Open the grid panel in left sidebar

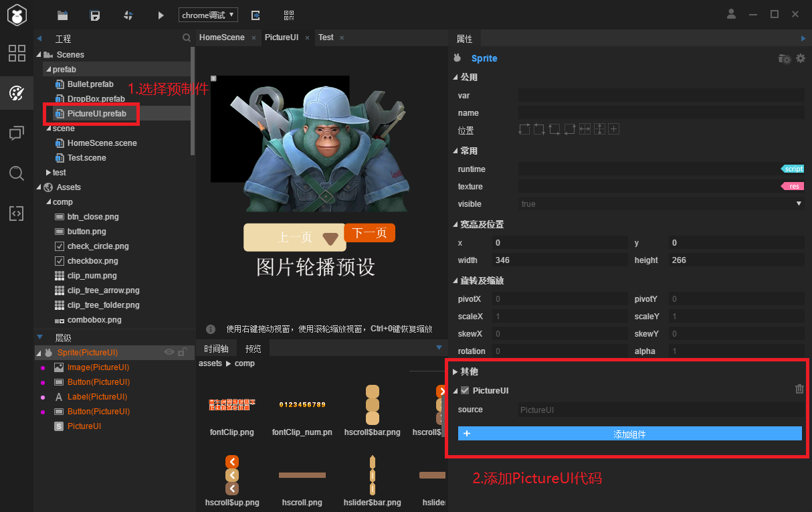point(17,54)
